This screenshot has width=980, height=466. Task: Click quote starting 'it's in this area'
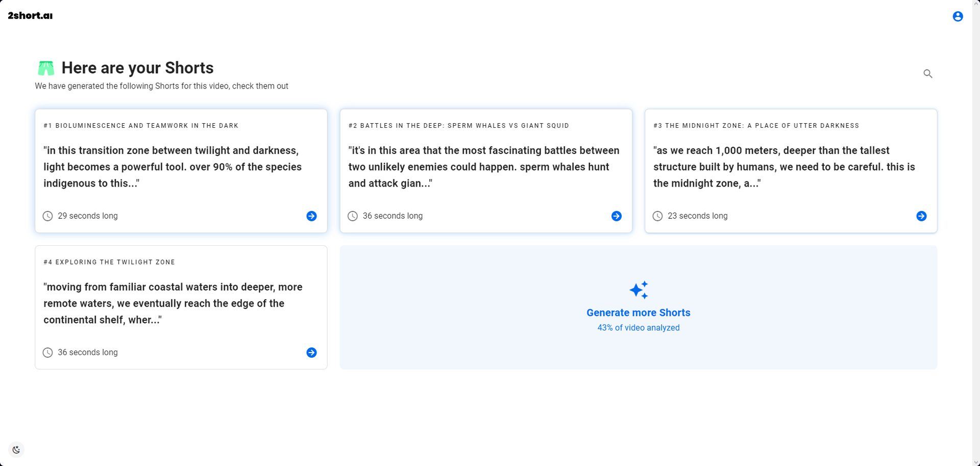pos(484,167)
